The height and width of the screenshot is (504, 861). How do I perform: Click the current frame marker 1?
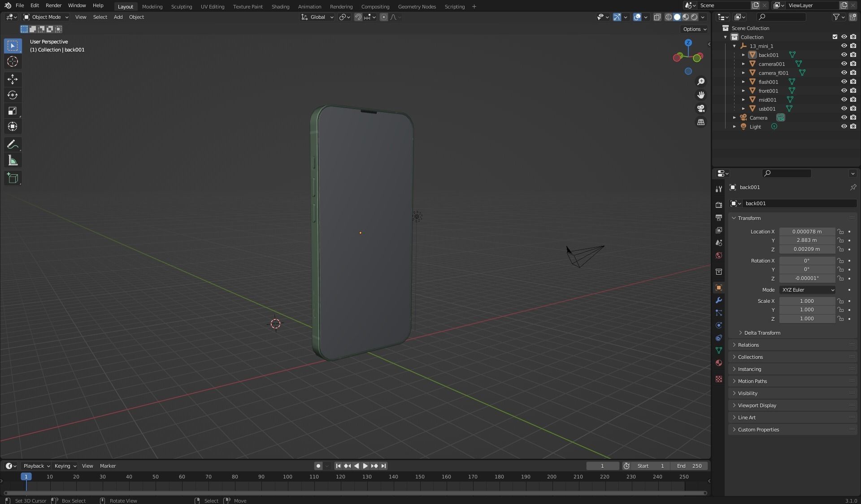(x=26, y=477)
